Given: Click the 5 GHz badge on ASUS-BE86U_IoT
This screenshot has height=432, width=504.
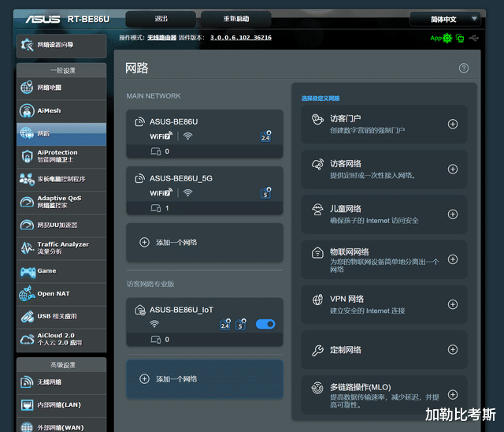Looking at the screenshot, I should [x=241, y=324].
